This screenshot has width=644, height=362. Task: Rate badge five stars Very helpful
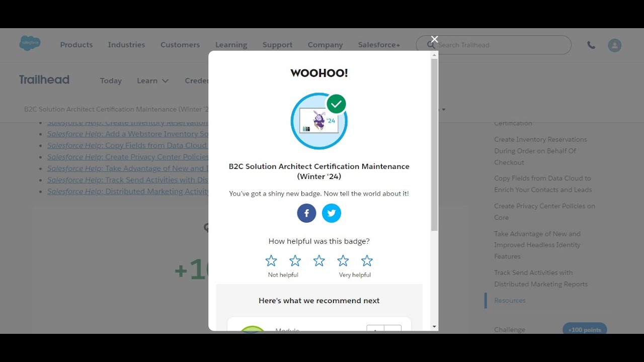[367, 260]
